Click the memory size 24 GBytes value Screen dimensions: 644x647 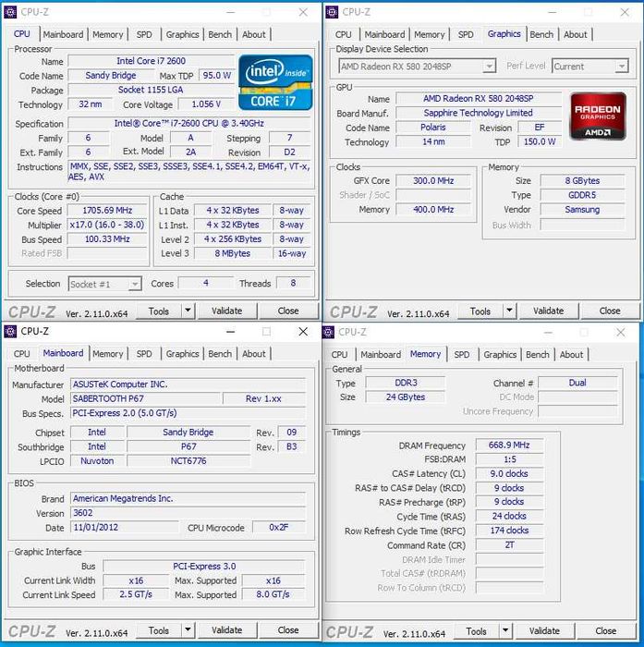(x=406, y=397)
